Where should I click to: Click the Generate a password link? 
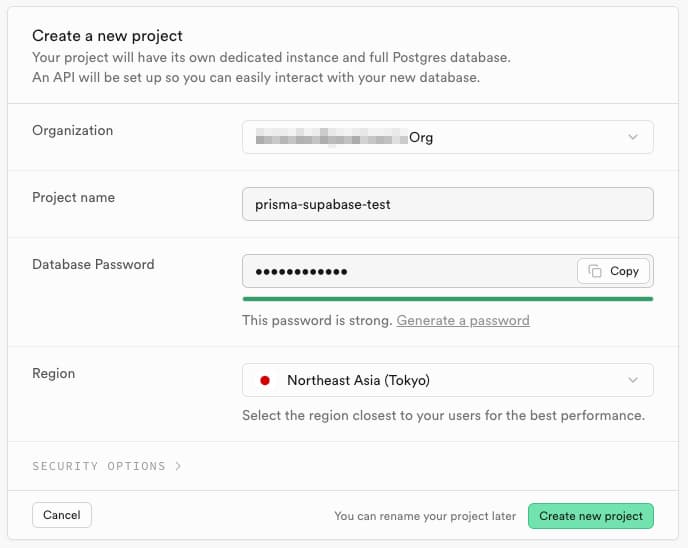click(463, 320)
